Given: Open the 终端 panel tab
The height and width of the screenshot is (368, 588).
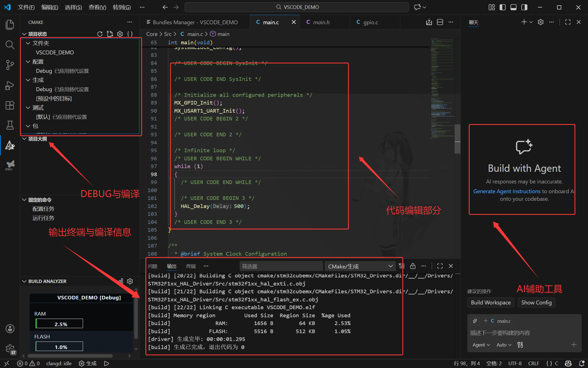Looking at the screenshot, I should tap(191, 266).
